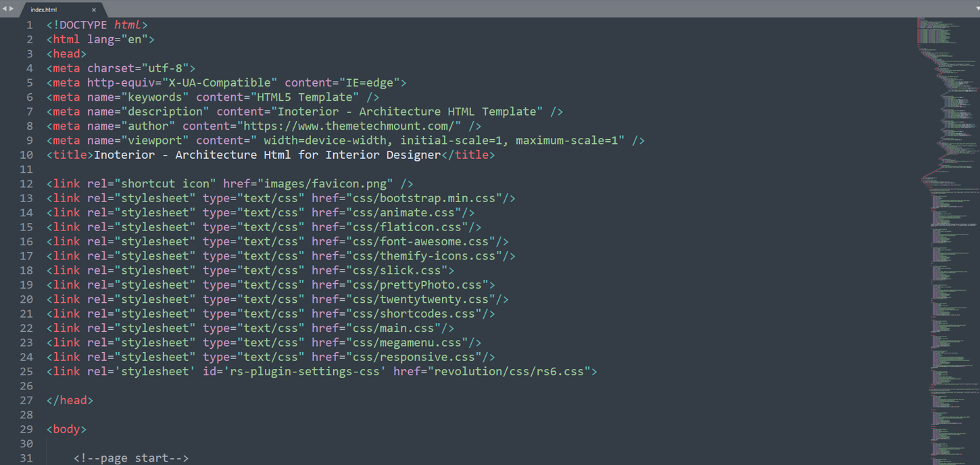This screenshot has height=465, width=980.
Task: Click the minimap code overview
Action: 950,241
